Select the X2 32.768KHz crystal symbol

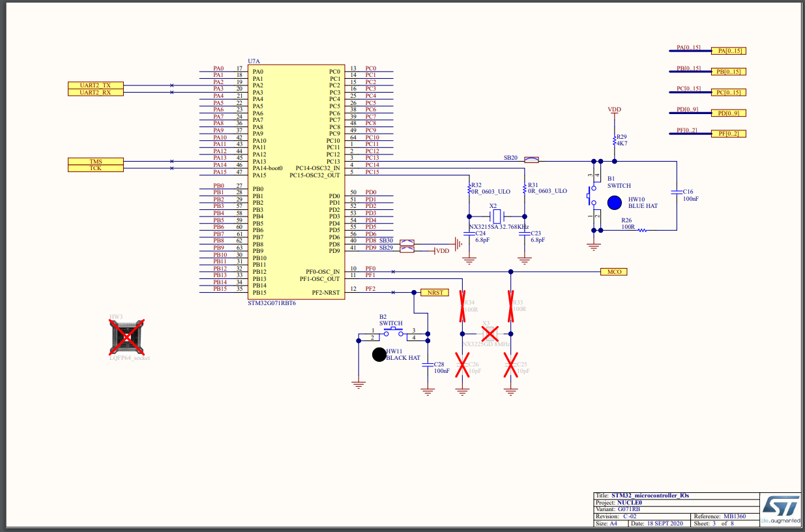click(495, 215)
